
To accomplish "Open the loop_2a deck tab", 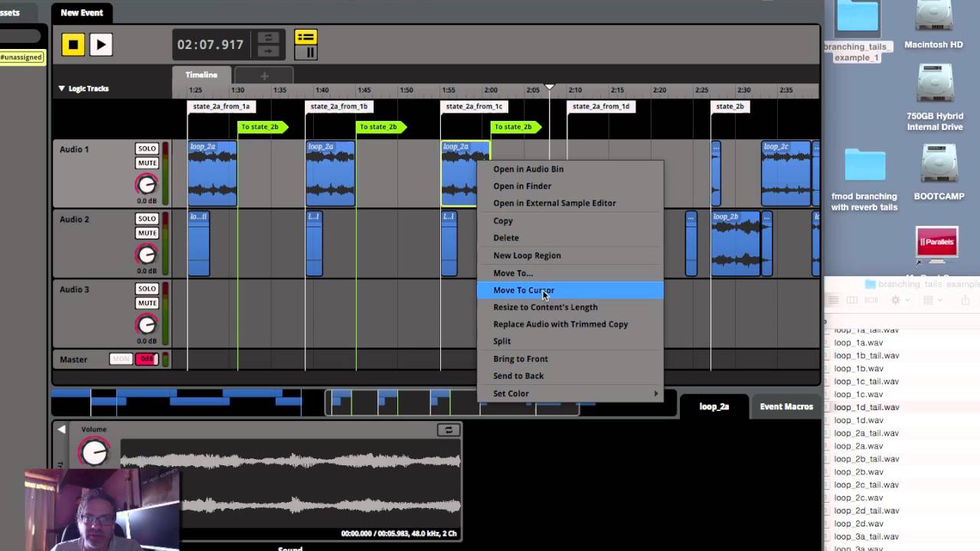I will (714, 406).
